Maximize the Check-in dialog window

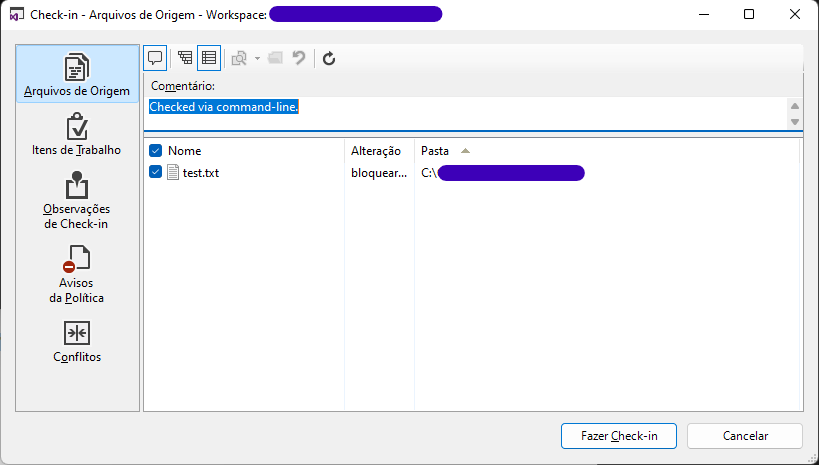click(749, 14)
